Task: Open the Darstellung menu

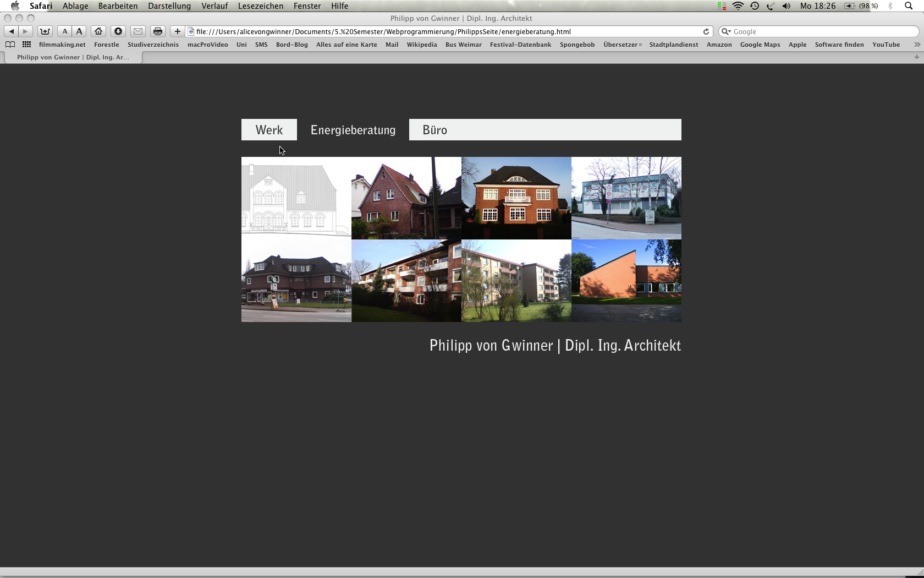Action: 169,6
